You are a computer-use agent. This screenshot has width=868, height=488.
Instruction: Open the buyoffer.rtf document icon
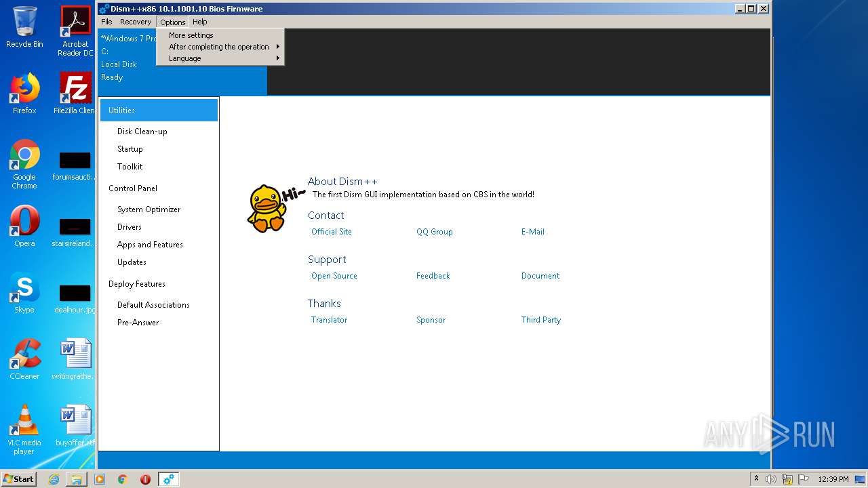click(x=75, y=426)
